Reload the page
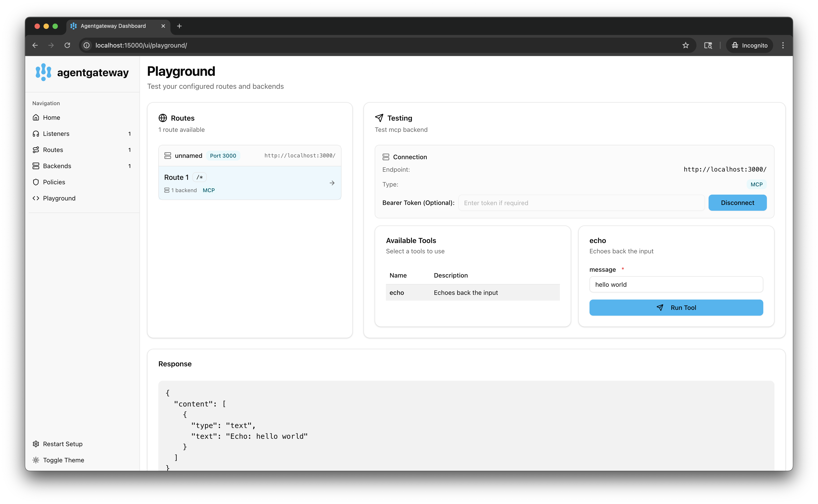 pyautogui.click(x=67, y=45)
